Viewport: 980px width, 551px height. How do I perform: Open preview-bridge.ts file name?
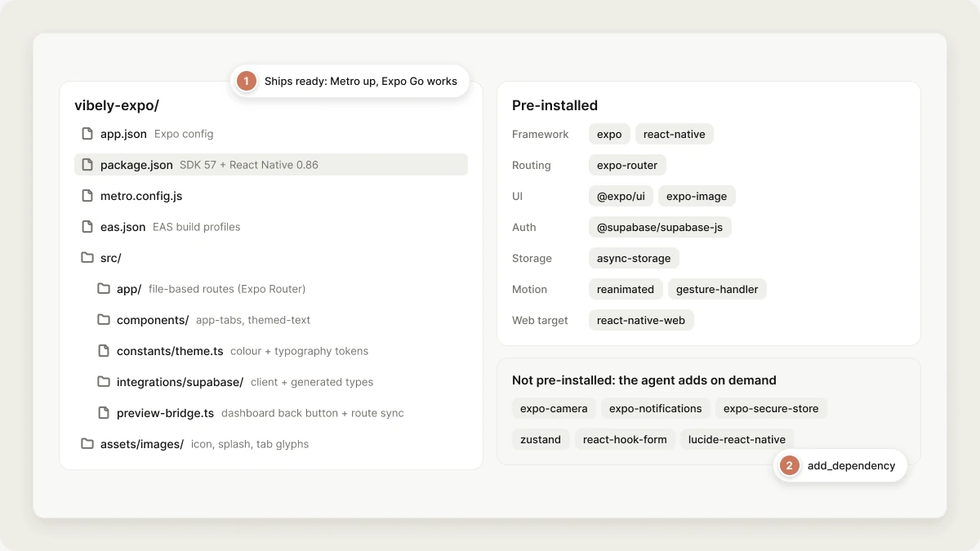coord(165,413)
